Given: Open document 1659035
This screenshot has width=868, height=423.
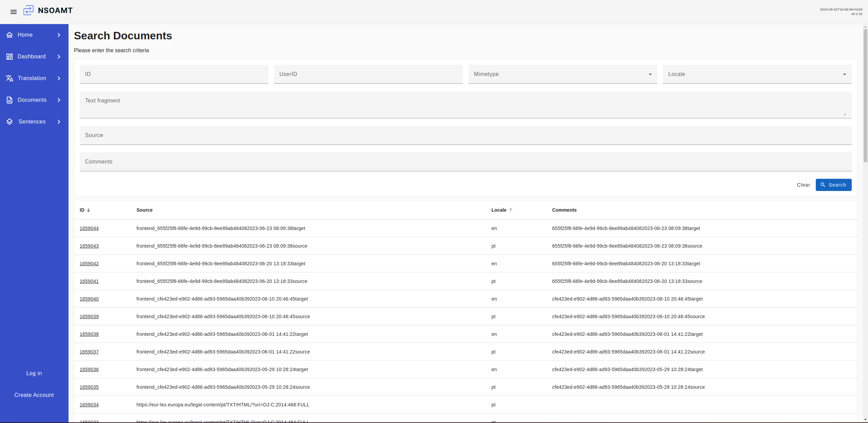Looking at the screenshot, I should [x=89, y=387].
